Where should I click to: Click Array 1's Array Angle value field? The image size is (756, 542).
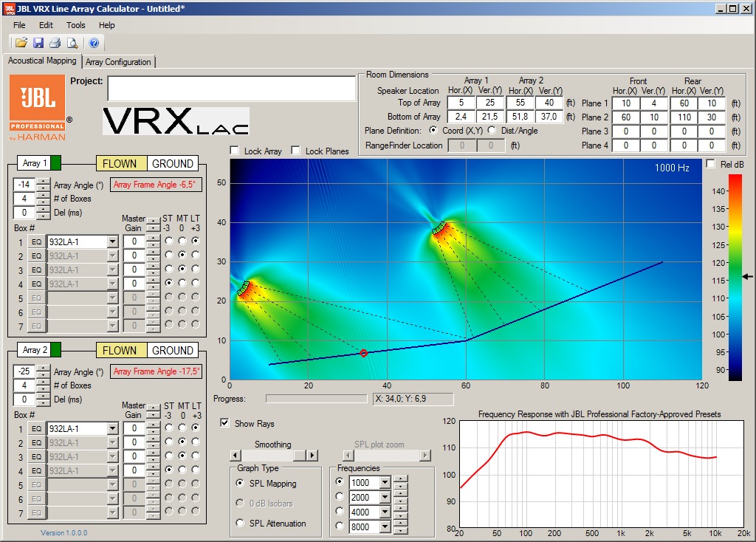click(x=24, y=185)
